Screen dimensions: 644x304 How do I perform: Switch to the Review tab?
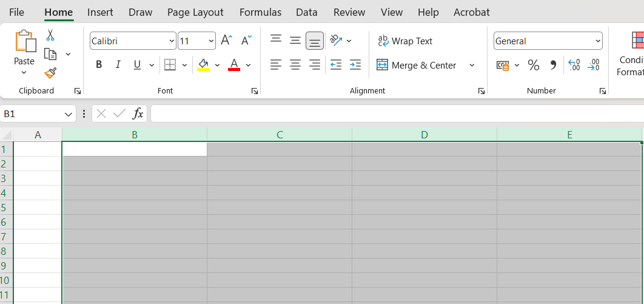(349, 12)
